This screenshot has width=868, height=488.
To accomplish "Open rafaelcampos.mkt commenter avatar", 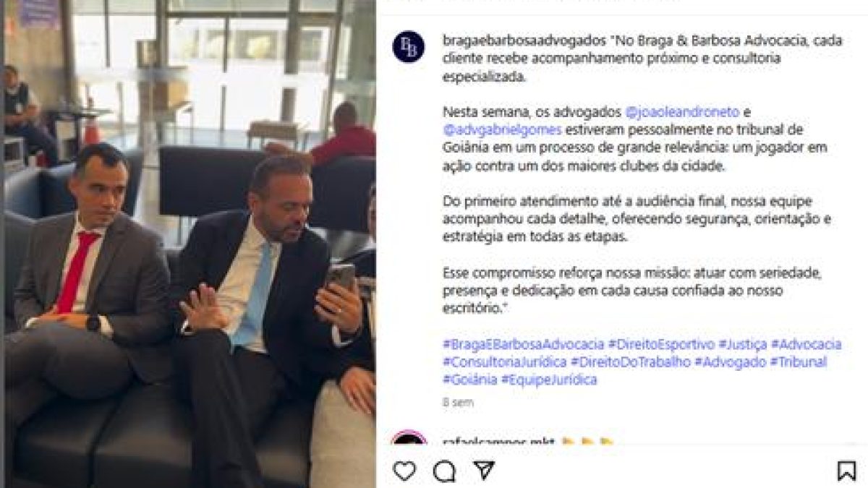I will pyautogui.click(x=408, y=440).
